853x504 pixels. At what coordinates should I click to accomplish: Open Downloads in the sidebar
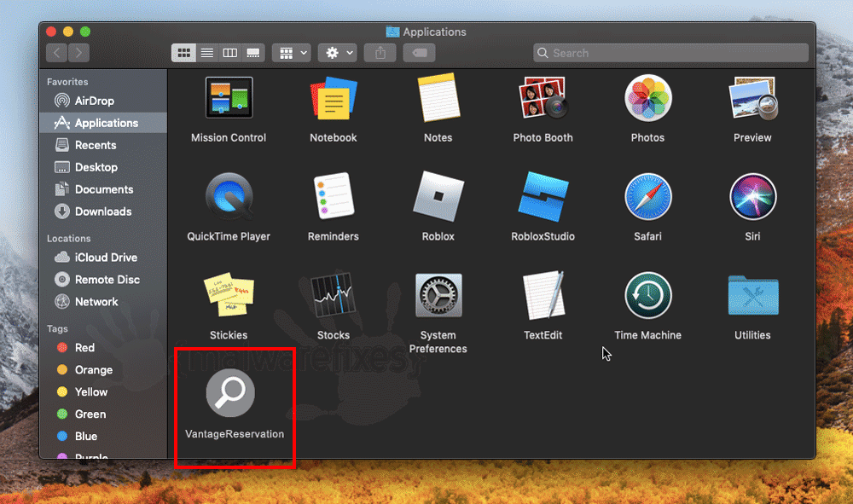tap(103, 211)
